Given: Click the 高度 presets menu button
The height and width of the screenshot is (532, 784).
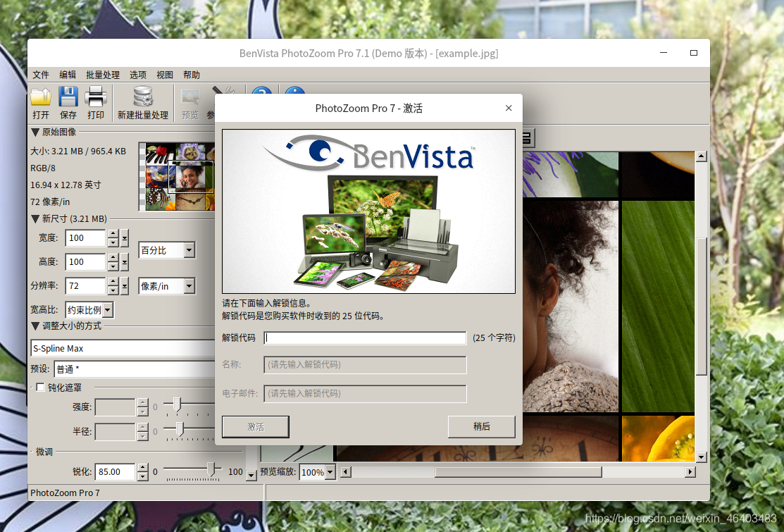Looking at the screenshot, I should pyautogui.click(x=125, y=262).
